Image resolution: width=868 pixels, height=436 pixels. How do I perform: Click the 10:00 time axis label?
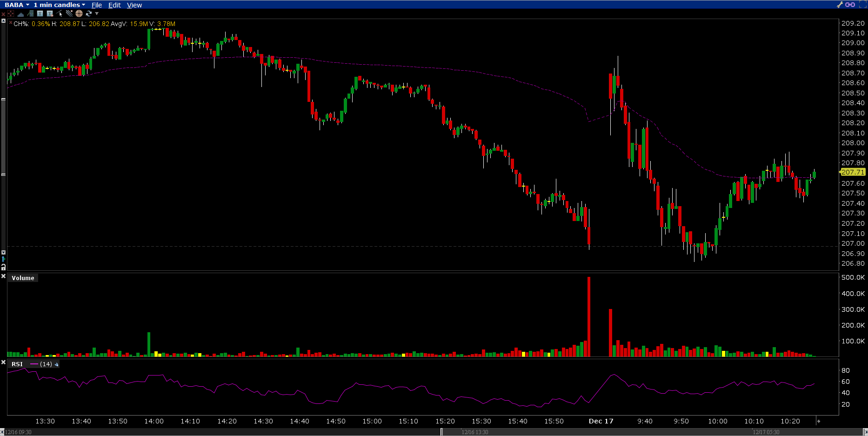coord(718,421)
